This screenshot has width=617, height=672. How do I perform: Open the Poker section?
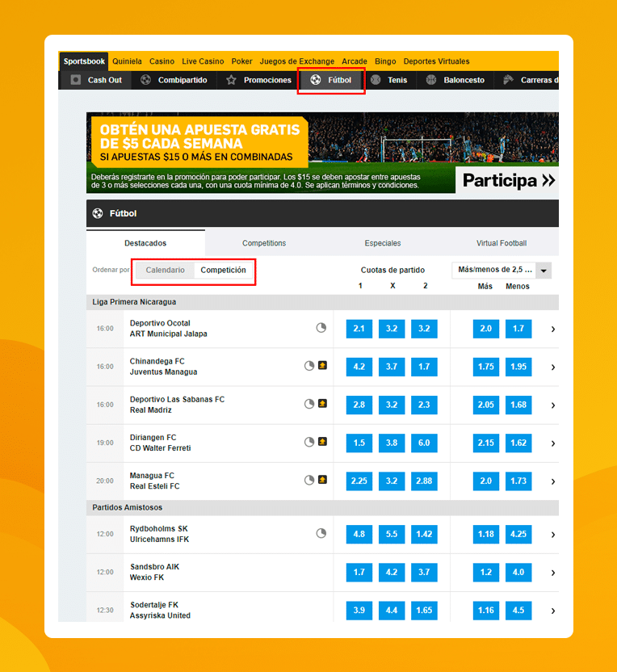point(241,61)
